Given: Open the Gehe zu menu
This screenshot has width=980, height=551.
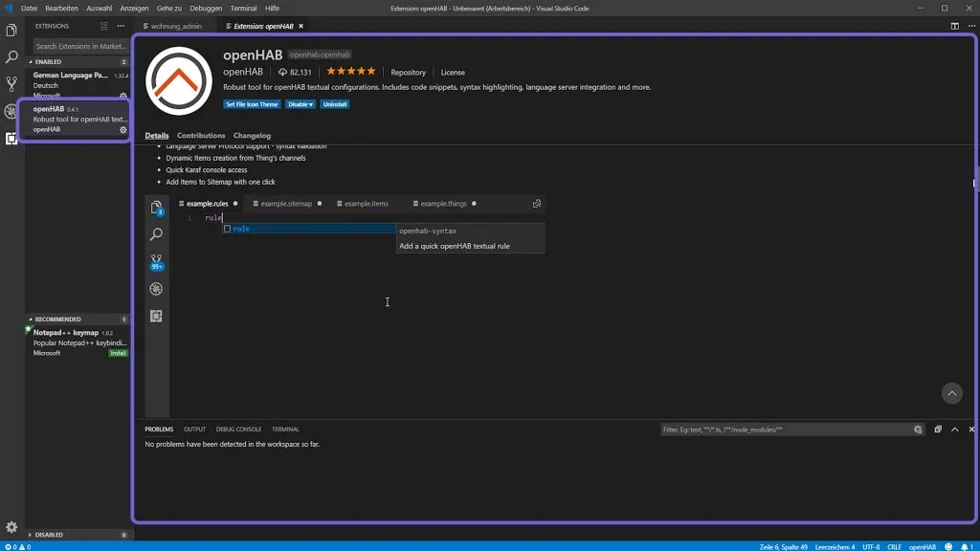Looking at the screenshot, I should pyautogui.click(x=168, y=8).
